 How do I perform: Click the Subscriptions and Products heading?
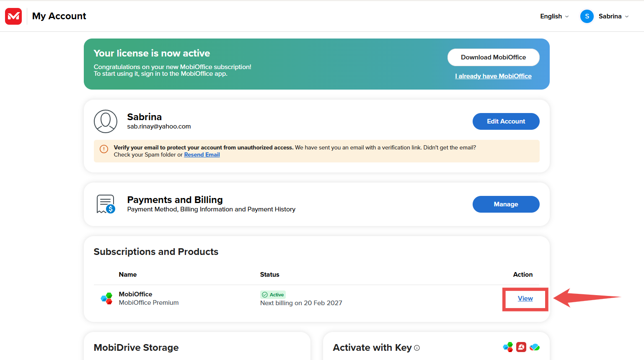[x=156, y=252]
